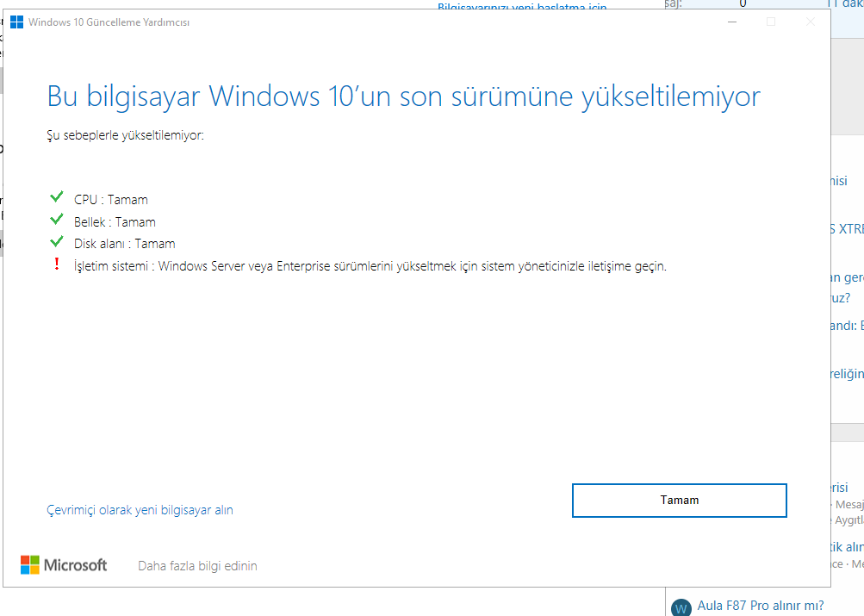The image size is (864, 616).
Task: Click red exclamation beside İşletim sistemi
Action: 56,264
